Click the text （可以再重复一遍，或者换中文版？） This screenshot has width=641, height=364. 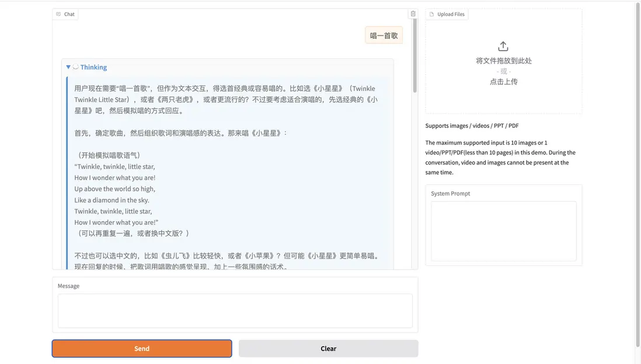[133, 233]
